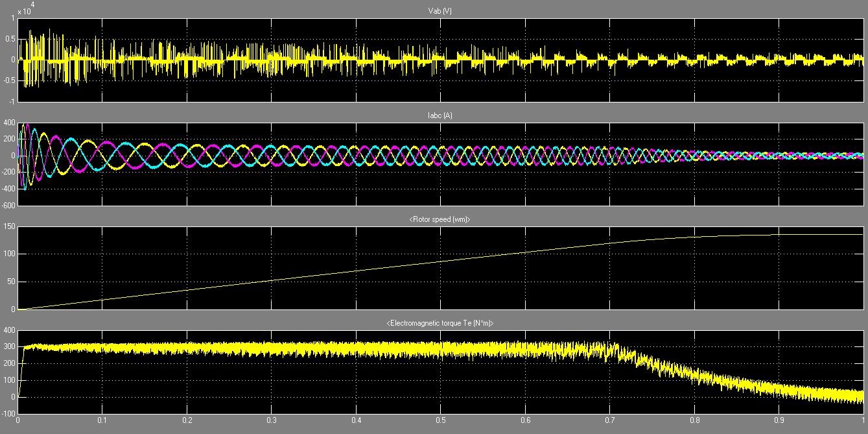Click the Vab (V) plot title
Screen dimensions: 868x434
440,12
